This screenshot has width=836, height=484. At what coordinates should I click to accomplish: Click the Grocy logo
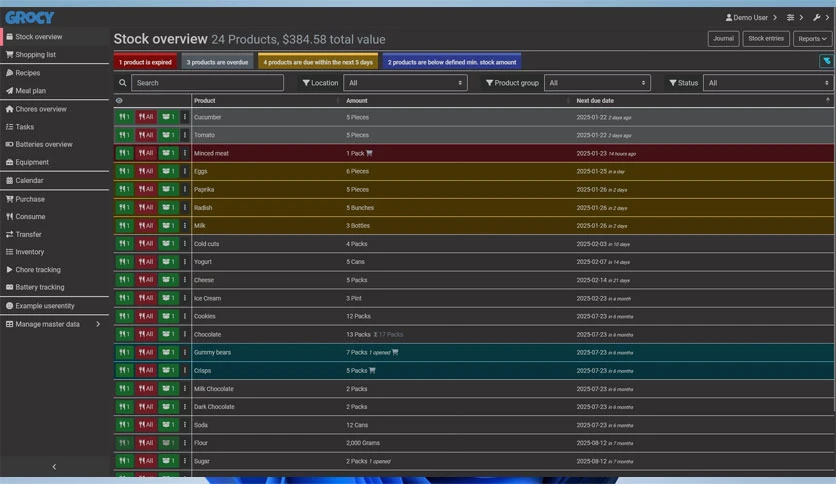point(30,18)
